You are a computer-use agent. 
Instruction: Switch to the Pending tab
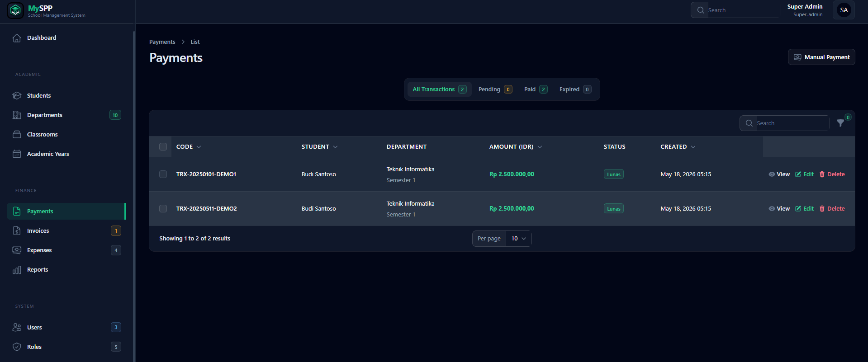click(x=495, y=89)
